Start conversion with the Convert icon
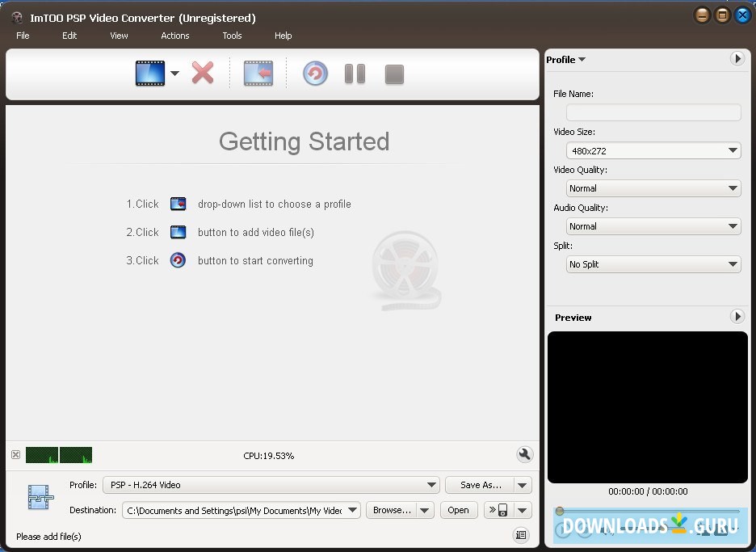This screenshot has width=756, height=552. point(315,74)
